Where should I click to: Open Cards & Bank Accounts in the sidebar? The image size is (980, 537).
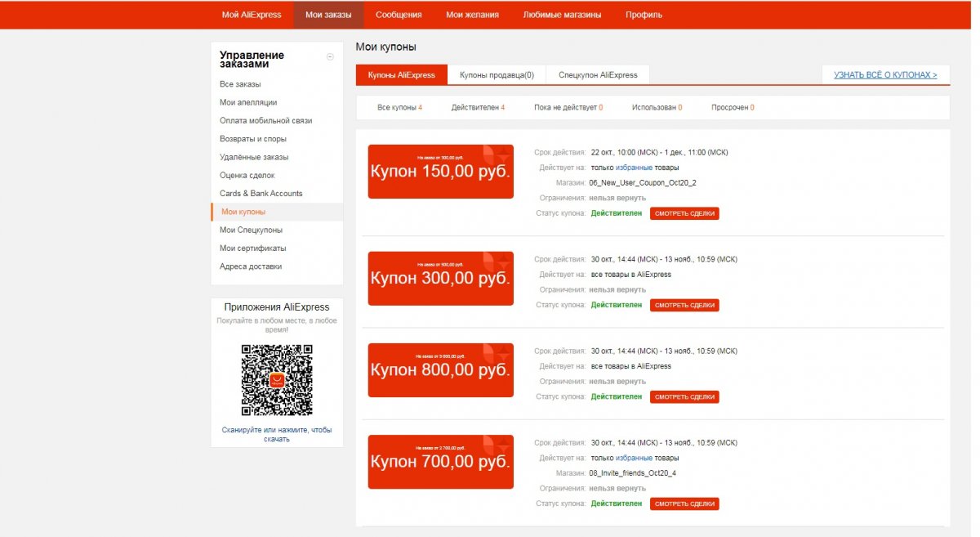[261, 194]
